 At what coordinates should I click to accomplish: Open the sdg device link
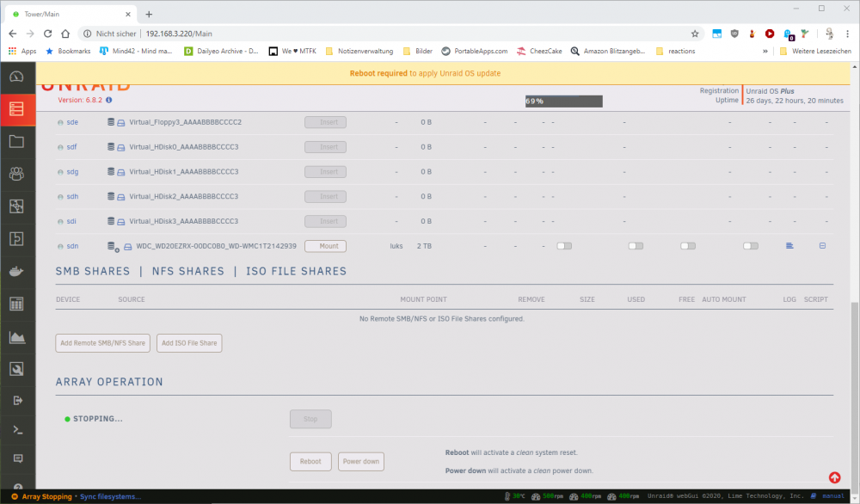pos(72,172)
